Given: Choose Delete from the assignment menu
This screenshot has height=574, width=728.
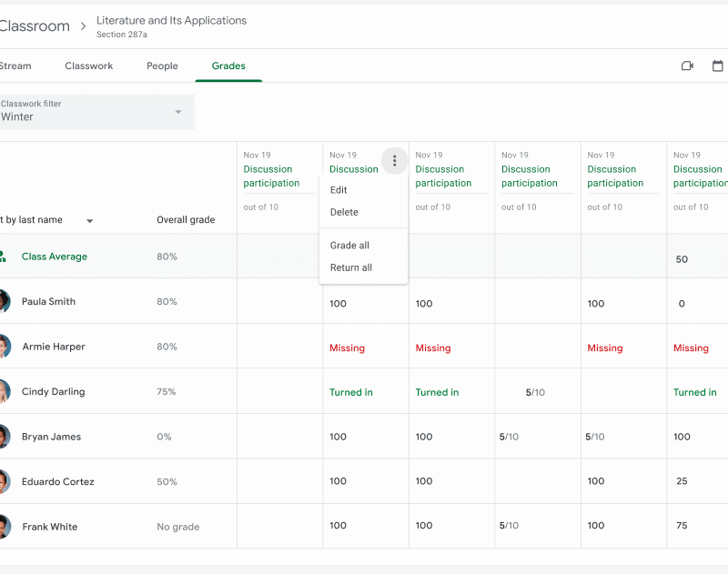Looking at the screenshot, I should [341, 212].
